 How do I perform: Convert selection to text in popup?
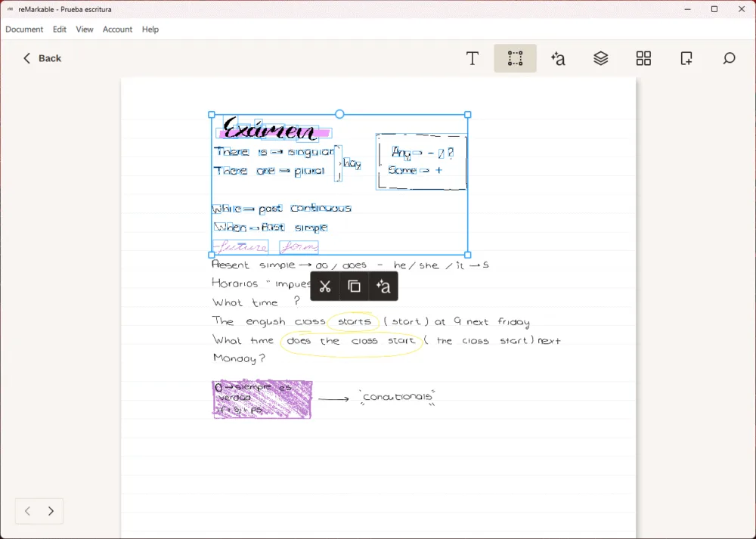coord(383,287)
